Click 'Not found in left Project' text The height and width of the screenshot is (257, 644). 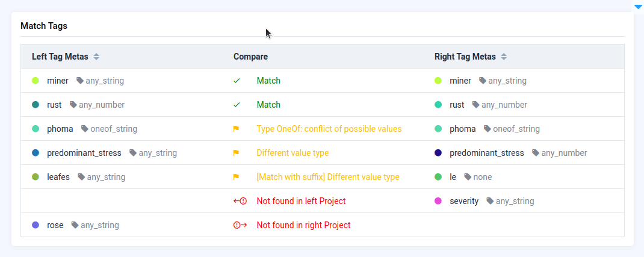point(301,201)
